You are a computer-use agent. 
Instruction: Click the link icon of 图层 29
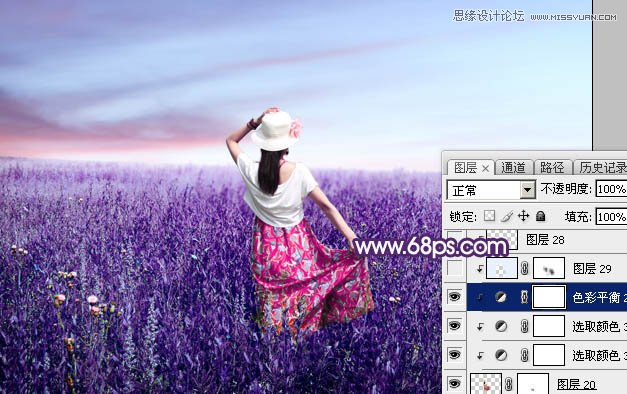tap(525, 268)
